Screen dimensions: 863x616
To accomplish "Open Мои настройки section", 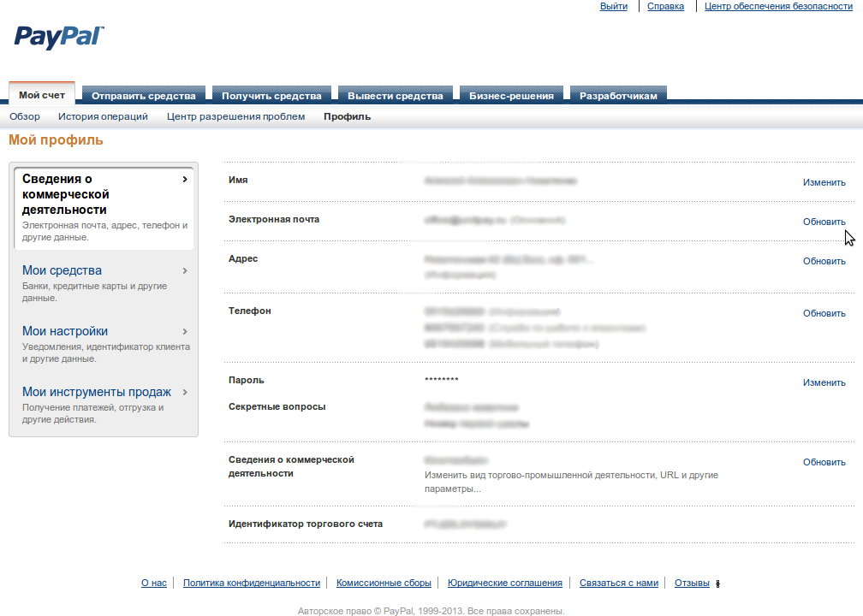I will 65,331.
